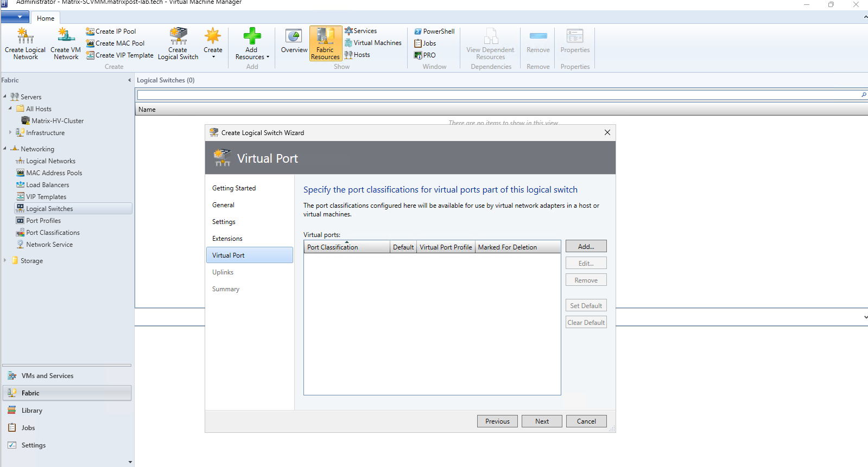Viewport: 868px width, 467px height.
Task: Collapse the All Hosts tree node
Action: [x=10, y=108]
